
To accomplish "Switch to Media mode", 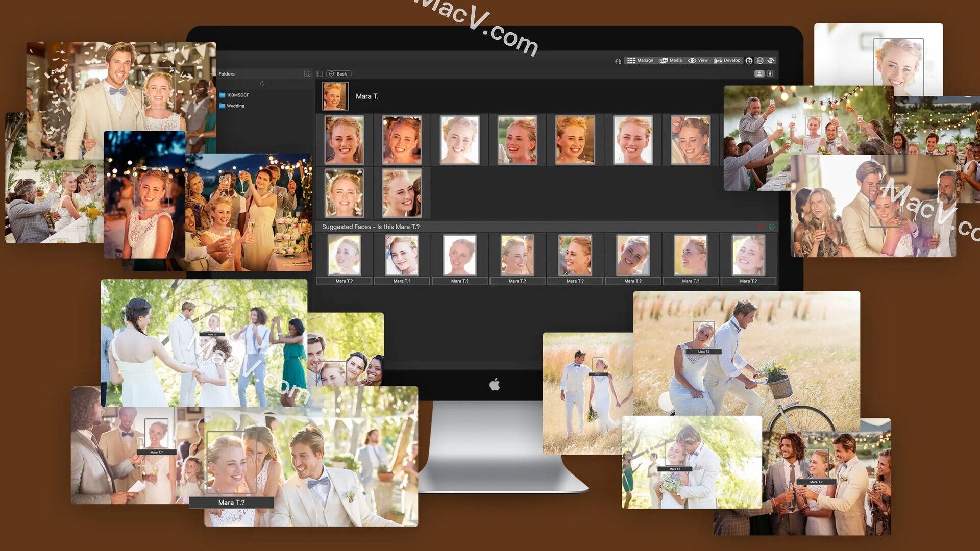I will click(671, 60).
